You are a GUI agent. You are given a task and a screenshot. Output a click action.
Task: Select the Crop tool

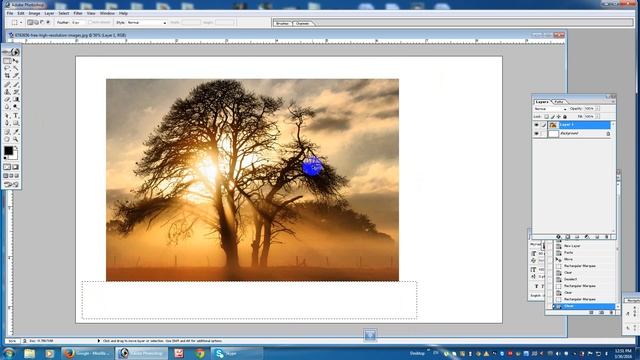click(7, 76)
